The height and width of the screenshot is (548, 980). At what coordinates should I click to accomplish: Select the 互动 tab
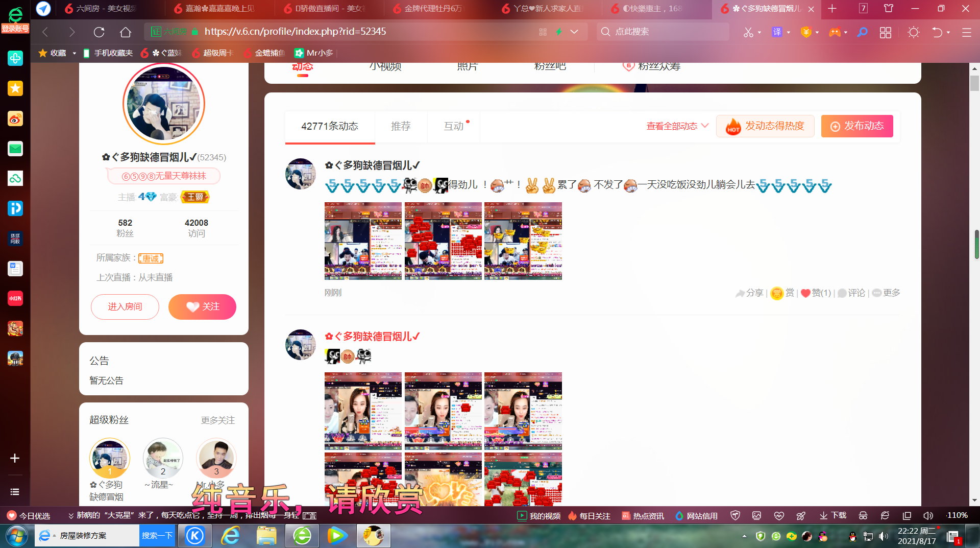[x=454, y=127]
